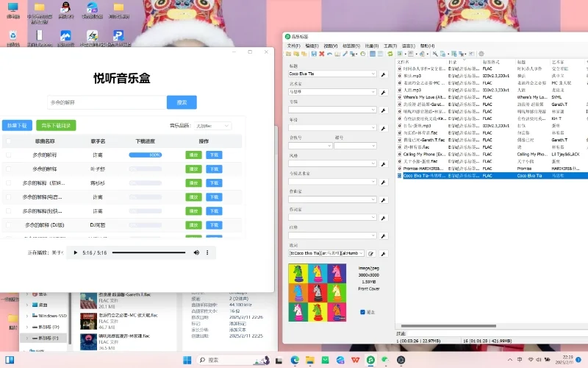Open the 帮助(H) menu
The image size is (588, 368).
coord(427,46)
